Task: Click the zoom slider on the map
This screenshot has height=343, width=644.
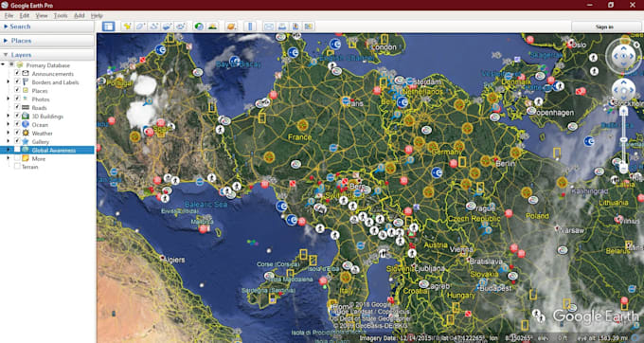Action: pos(623,139)
